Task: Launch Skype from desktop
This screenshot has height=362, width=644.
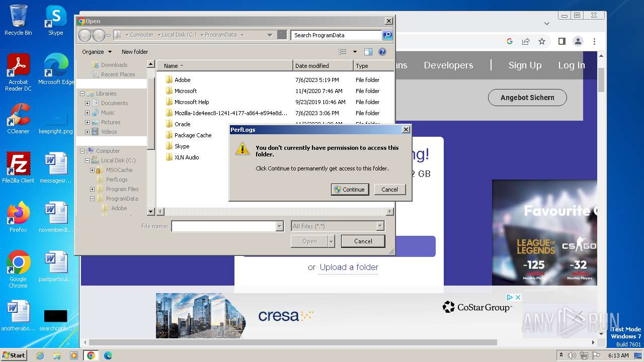Action: (x=56, y=20)
